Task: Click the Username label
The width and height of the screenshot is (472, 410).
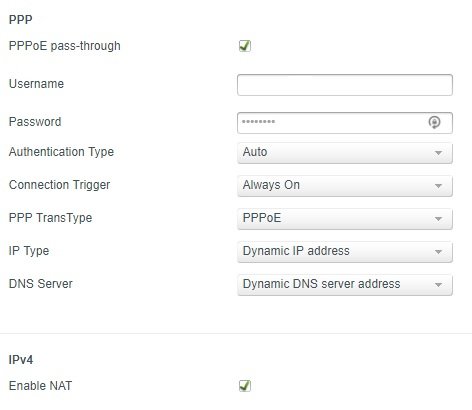Action: [x=36, y=84]
